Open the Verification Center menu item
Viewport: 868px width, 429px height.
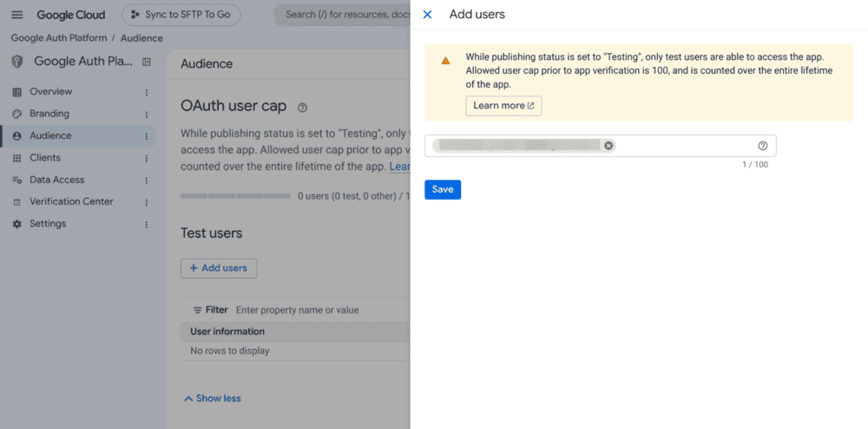pos(71,201)
